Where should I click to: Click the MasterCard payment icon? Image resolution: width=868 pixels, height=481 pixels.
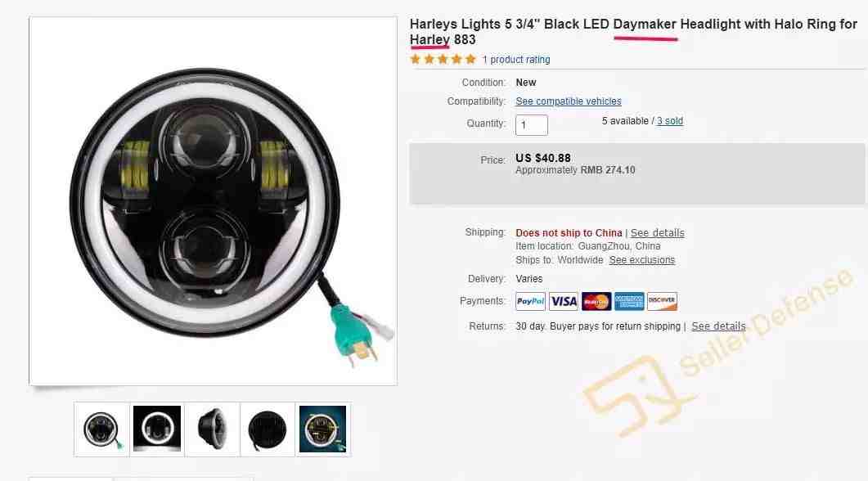(x=596, y=301)
